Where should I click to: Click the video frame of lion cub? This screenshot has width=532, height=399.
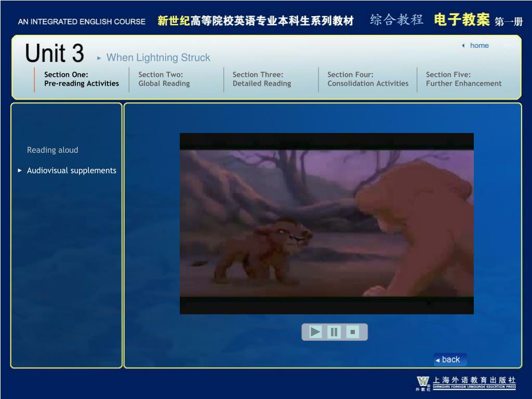coord(326,223)
